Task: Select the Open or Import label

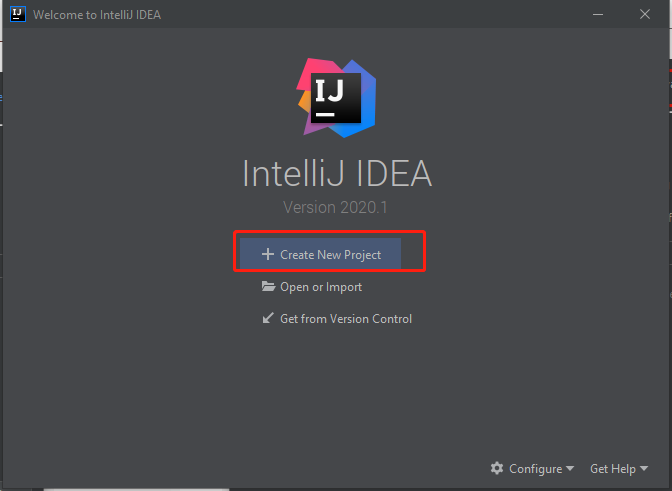Action: point(321,287)
